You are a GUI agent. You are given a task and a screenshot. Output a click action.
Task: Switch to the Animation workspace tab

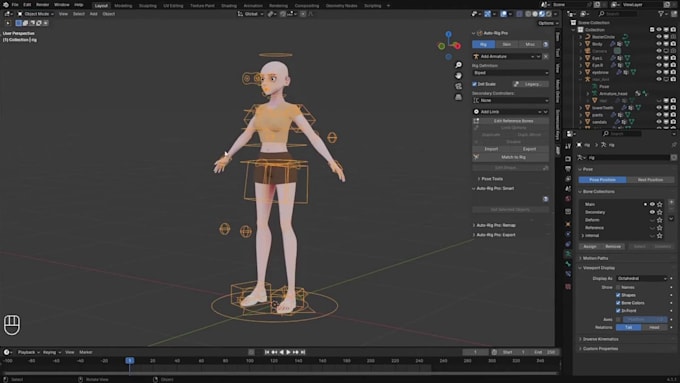pos(253,6)
